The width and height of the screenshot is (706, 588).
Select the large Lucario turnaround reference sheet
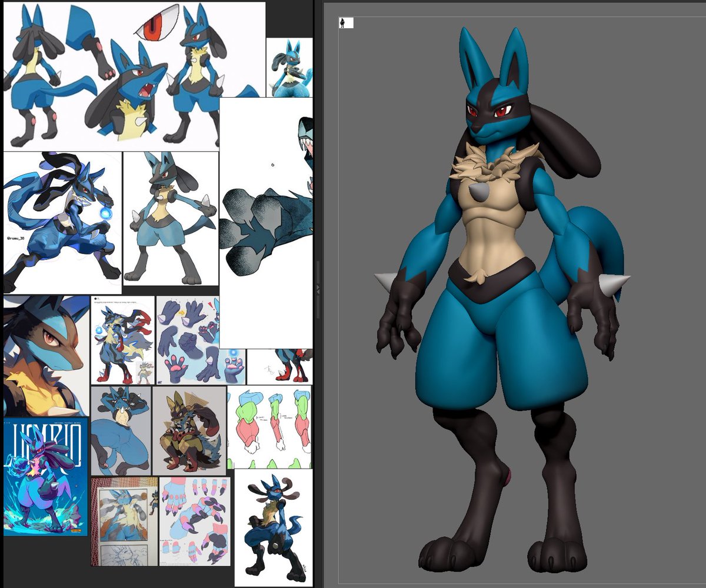tap(134, 76)
